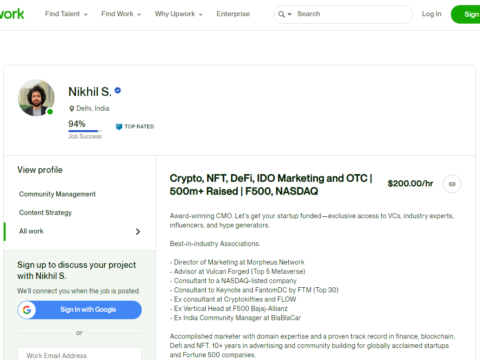
Task: Click the Advisor at Vulcan Forged line
Action: pyautogui.click(x=237, y=271)
